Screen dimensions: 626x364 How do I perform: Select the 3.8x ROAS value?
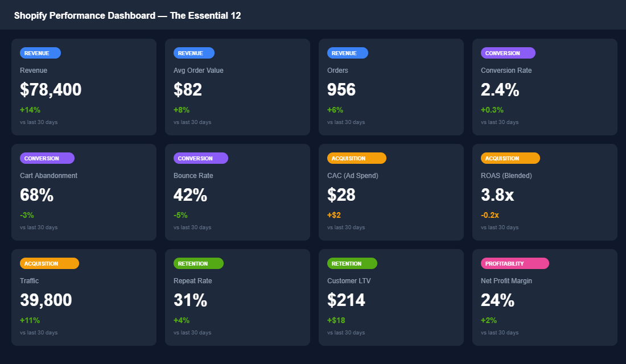pyautogui.click(x=497, y=195)
